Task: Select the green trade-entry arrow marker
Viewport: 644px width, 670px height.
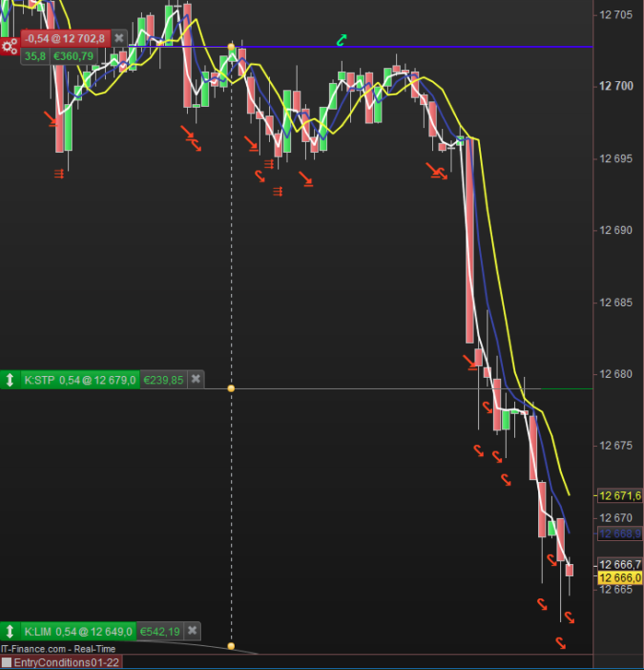Action: click(341, 41)
